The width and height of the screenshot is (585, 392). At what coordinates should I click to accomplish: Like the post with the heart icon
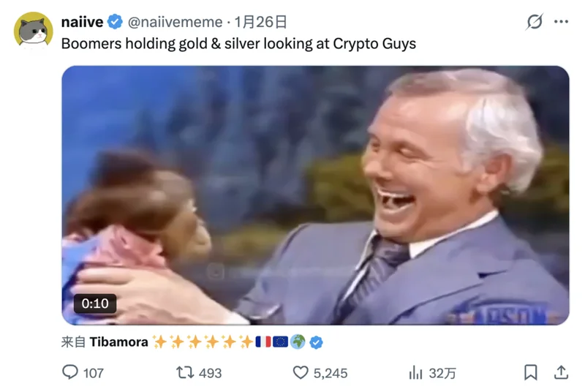coord(301,372)
